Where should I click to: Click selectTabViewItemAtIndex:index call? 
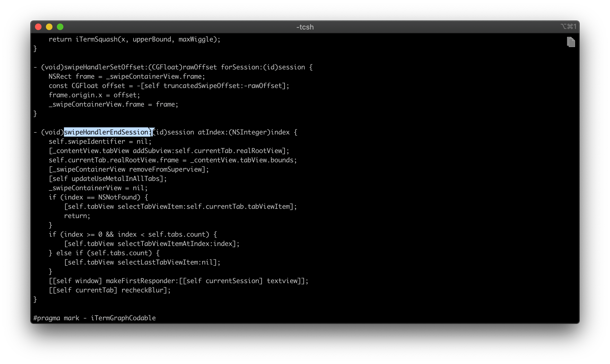point(152,243)
